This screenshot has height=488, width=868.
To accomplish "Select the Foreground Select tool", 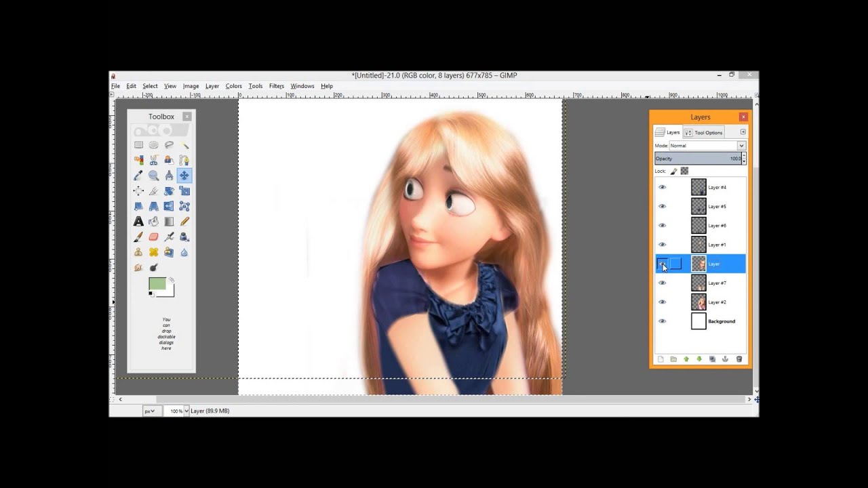I will point(169,160).
